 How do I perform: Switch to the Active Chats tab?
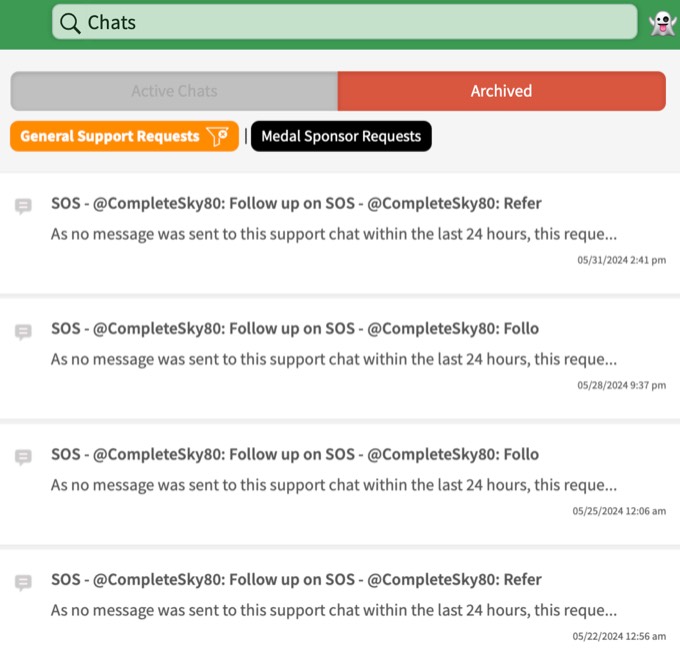click(174, 91)
